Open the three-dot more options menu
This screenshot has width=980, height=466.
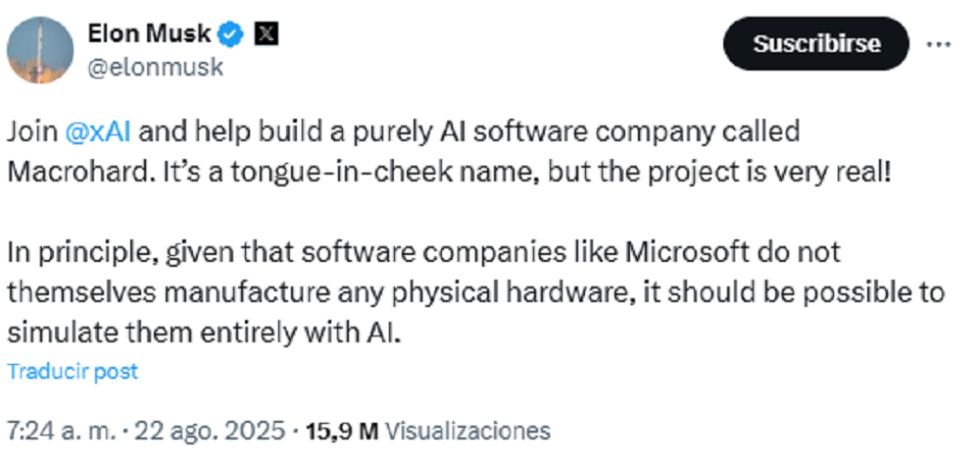tap(938, 45)
